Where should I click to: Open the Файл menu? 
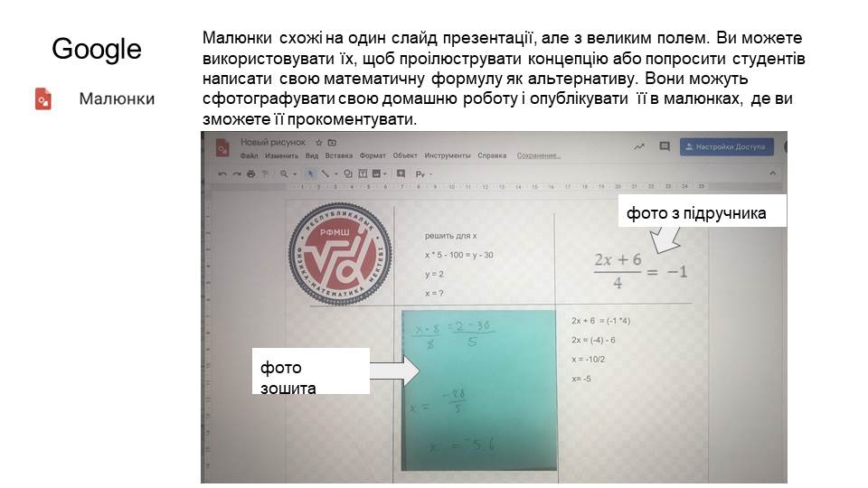point(250,155)
